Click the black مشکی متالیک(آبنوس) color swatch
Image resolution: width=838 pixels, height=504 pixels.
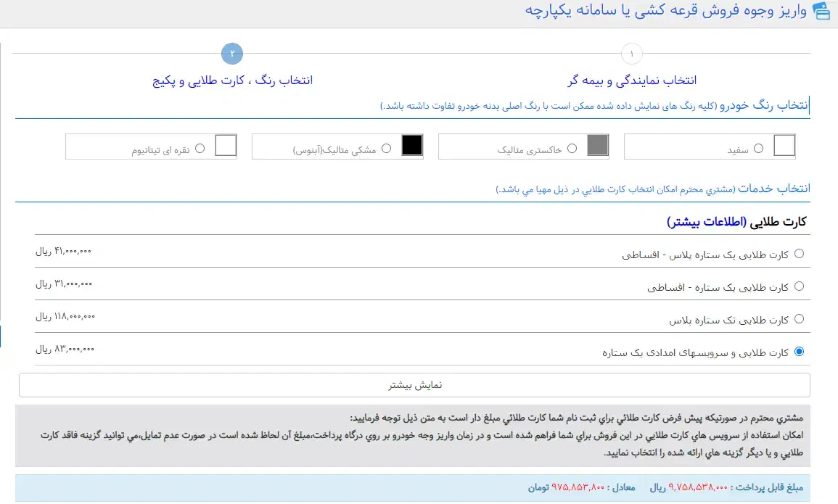pos(412,146)
